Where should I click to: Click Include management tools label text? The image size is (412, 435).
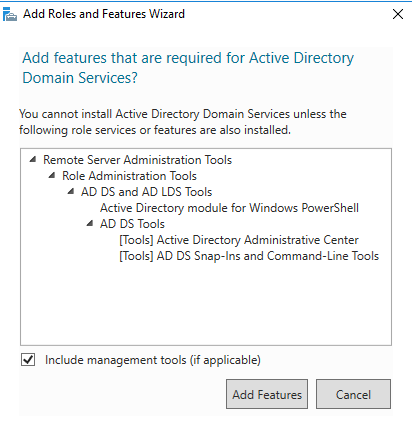[153, 360]
